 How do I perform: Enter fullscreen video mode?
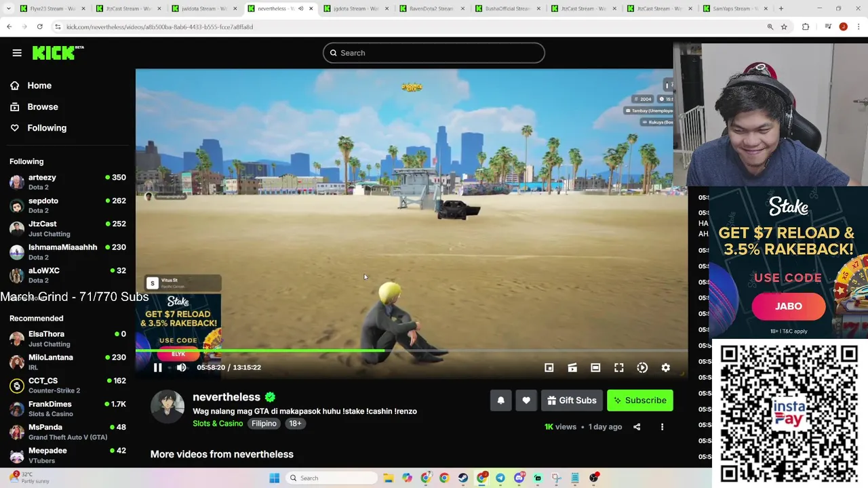619,367
